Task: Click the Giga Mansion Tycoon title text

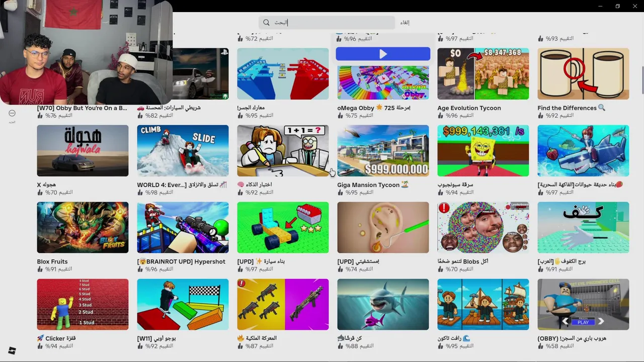Action: pyautogui.click(x=373, y=185)
